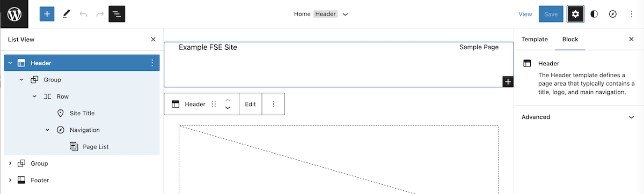
Task: Select the Block tab
Action: [x=570, y=39]
